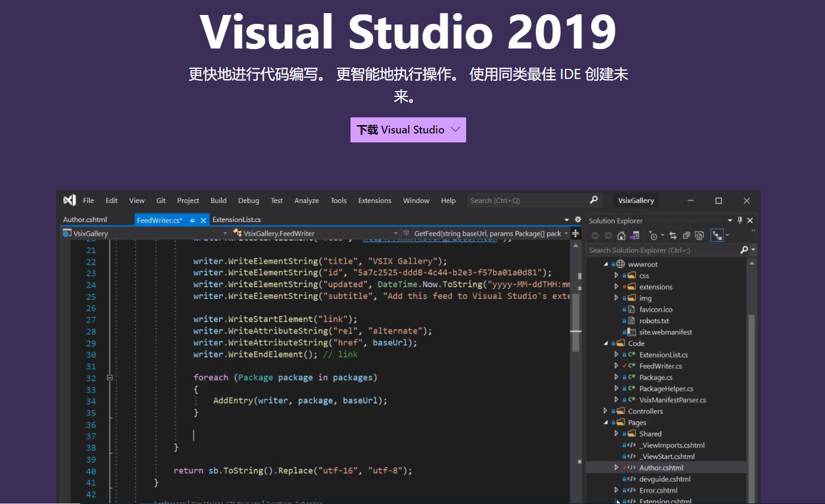Screen dimensions: 825x504
Task: Collapse the foreach block at line 32
Action: pyautogui.click(x=110, y=378)
